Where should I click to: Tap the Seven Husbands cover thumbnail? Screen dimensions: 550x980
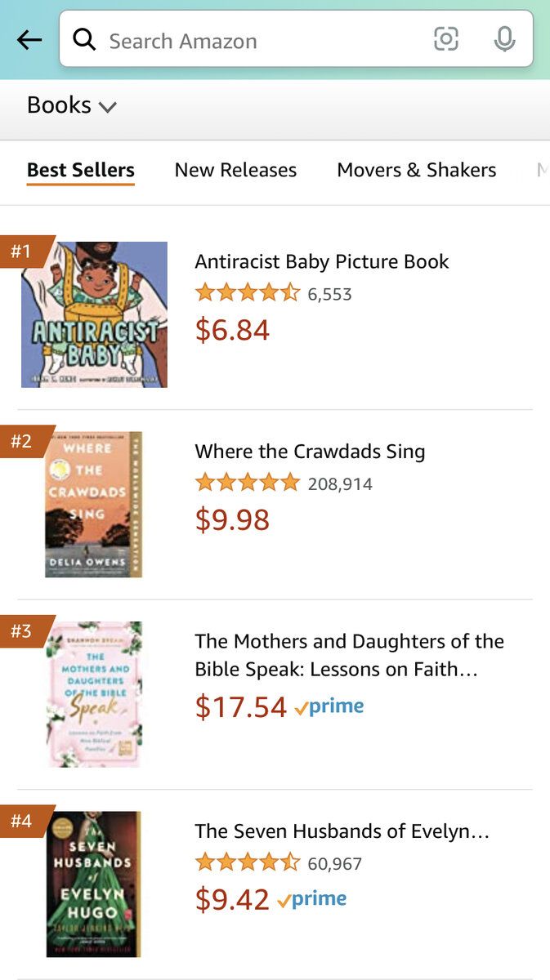[x=93, y=884]
